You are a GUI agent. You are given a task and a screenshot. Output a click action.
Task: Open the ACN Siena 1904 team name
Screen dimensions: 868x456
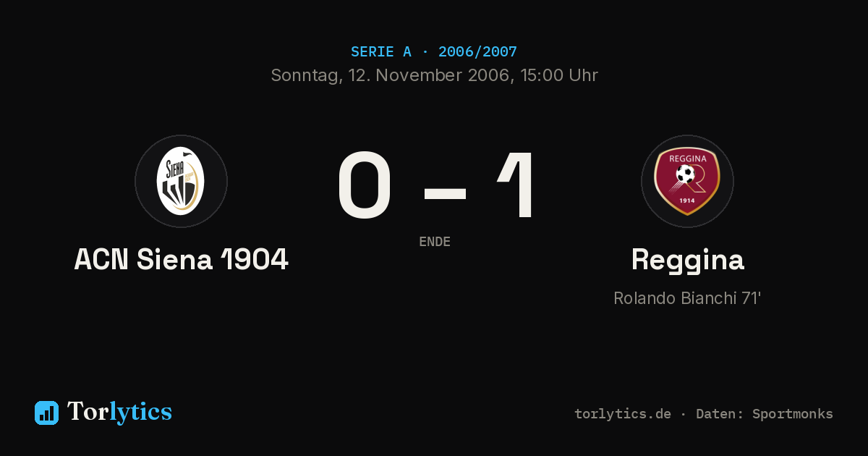(x=181, y=259)
